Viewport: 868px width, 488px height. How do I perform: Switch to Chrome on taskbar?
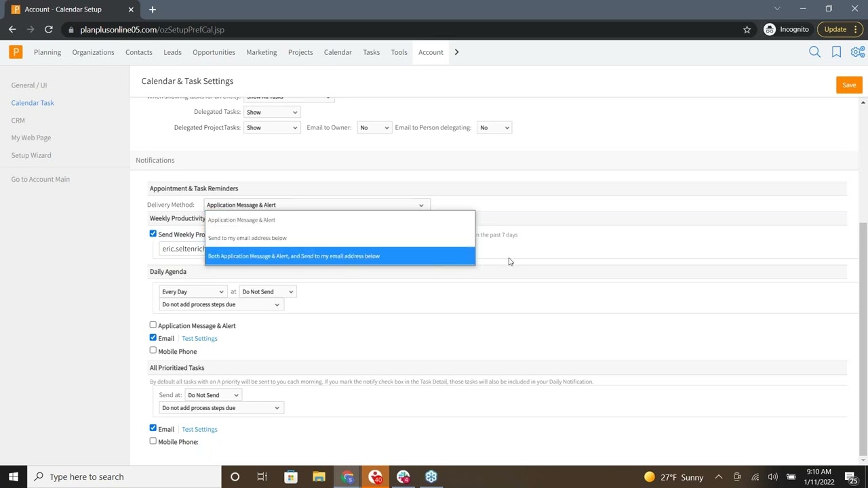[347, 476]
